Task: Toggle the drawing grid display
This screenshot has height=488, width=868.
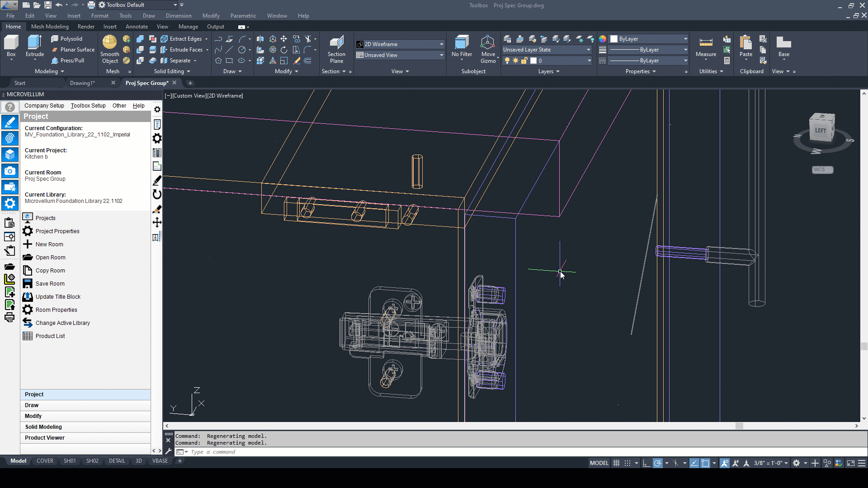Action: coord(616,463)
